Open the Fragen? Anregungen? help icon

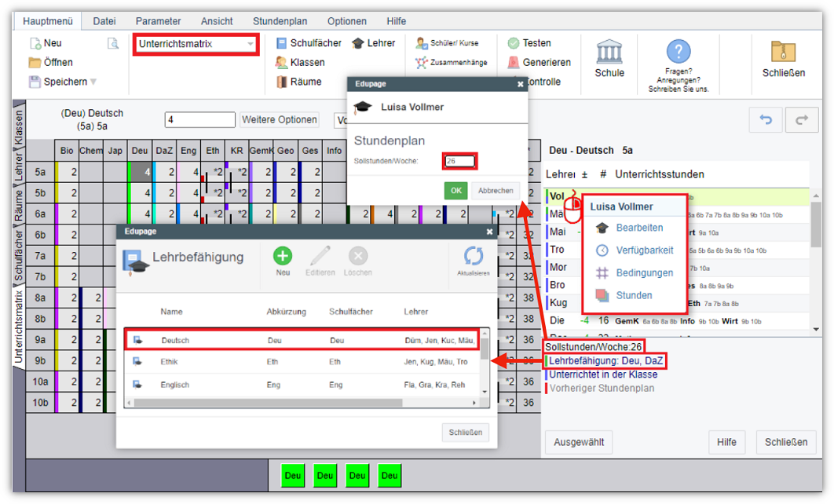(x=678, y=52)
